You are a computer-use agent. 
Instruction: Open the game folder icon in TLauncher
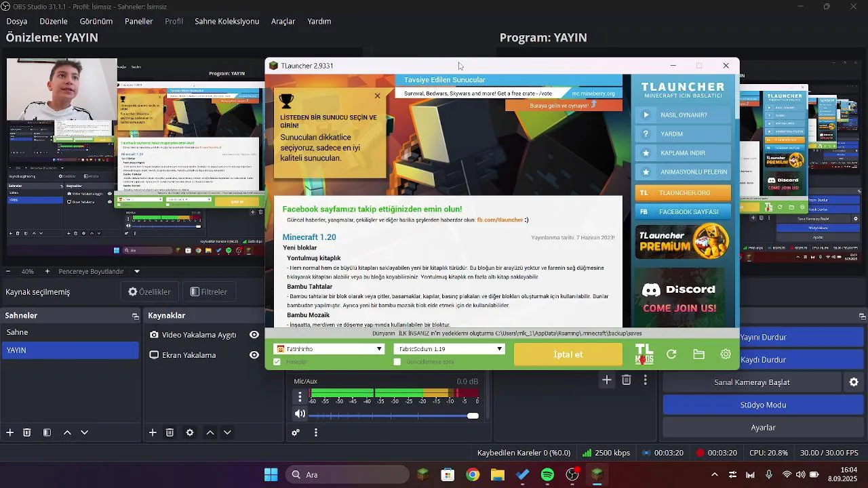[699, 354]
